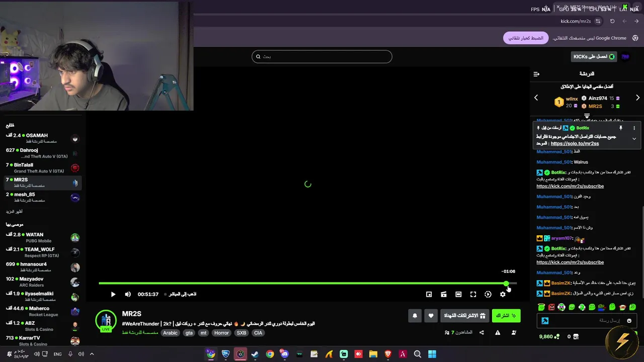Select the Arabic tag chip
This screenshot has height=362, width=644.
pos(170,333)
